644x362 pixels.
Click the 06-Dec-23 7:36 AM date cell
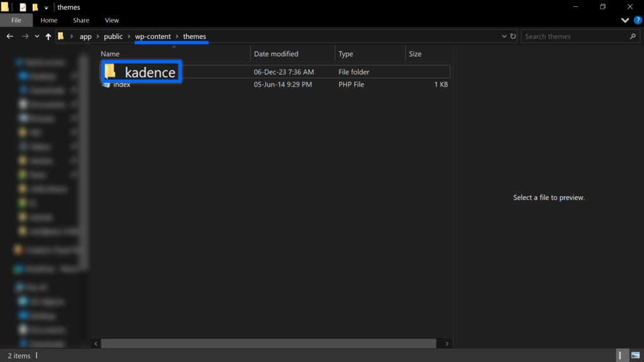tap(284, 72)
